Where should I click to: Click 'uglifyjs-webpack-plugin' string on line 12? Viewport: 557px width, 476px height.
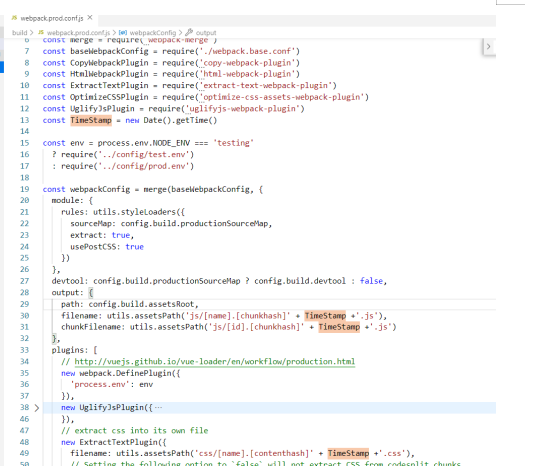point(243,109)
